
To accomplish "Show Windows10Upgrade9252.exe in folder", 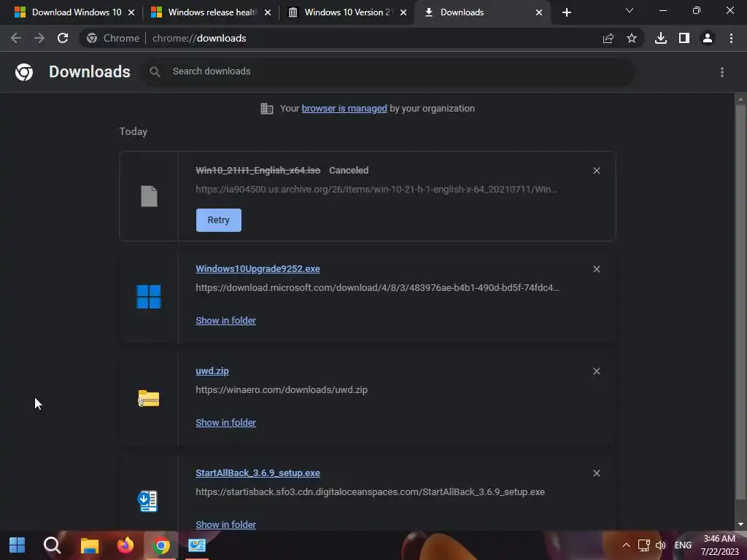I will 226,321.
